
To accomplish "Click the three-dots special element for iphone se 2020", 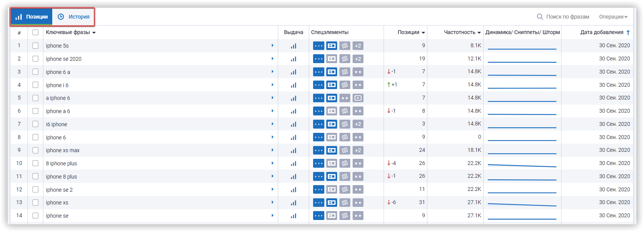I will click(x=319, y=59).
